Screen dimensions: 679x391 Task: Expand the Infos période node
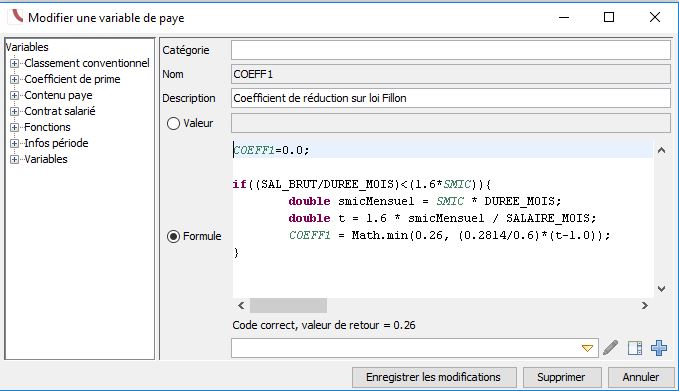pyautogui.click(x=14, y=143)
